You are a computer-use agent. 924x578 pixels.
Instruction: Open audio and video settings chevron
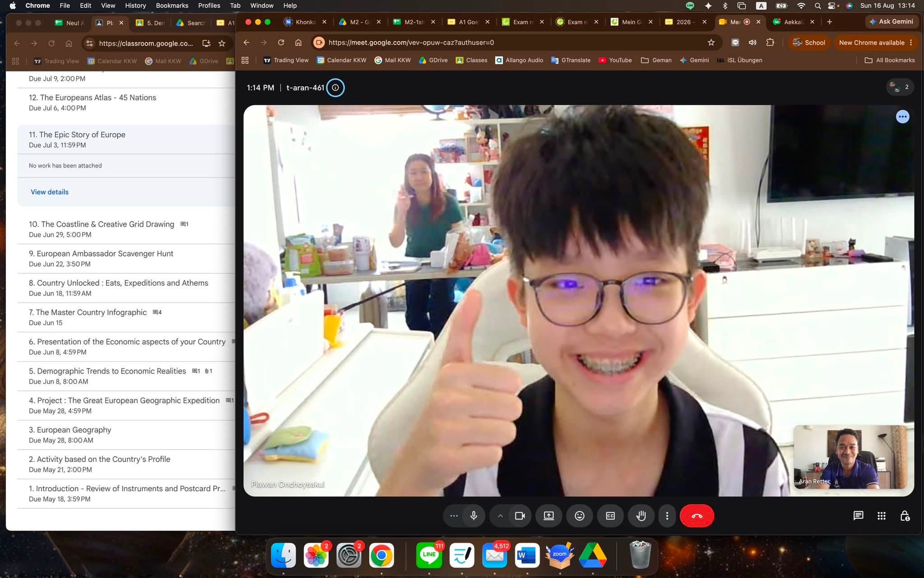pos(500,516)
